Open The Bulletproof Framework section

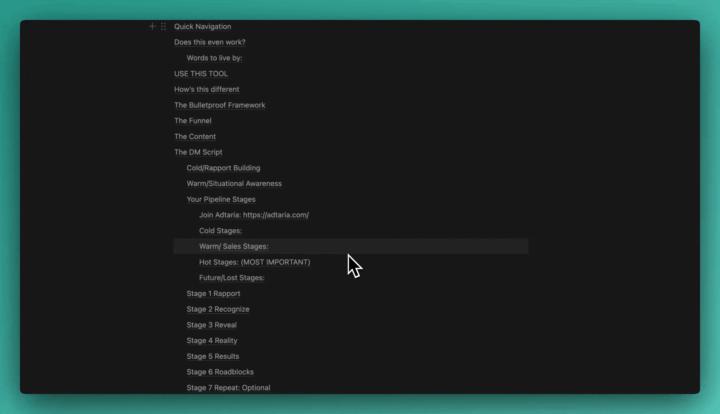(x=220, y=105)
